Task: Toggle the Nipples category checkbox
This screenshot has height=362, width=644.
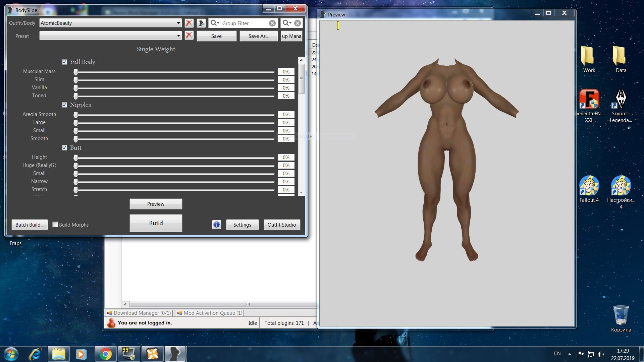Action: click(x=64, y=105)
